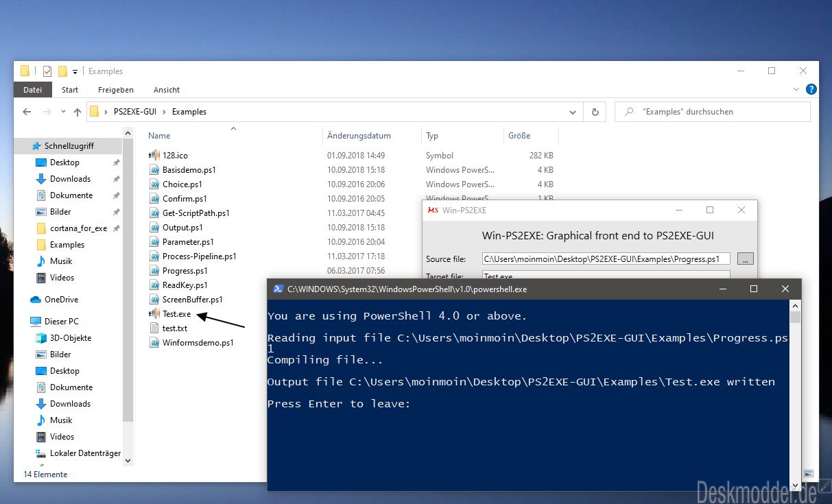832x504 pixels.
Task: Click the Source file path field in Win-PS2EXE
Action: click(x=606, y=259)
